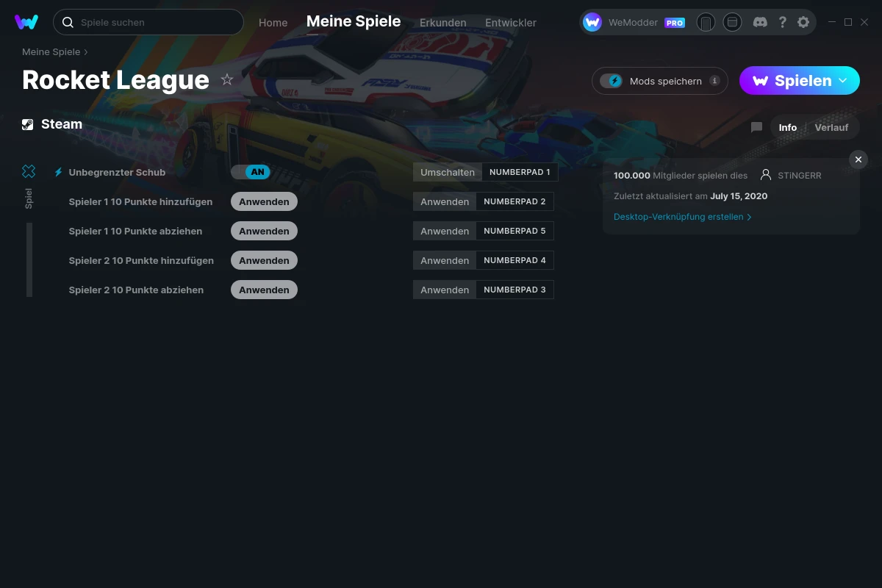Image resolution: width=882 pixels, height=588 pixels.
Task: Expand the Meine Spiele breadcrumb chevron
Action: point(85,52)
